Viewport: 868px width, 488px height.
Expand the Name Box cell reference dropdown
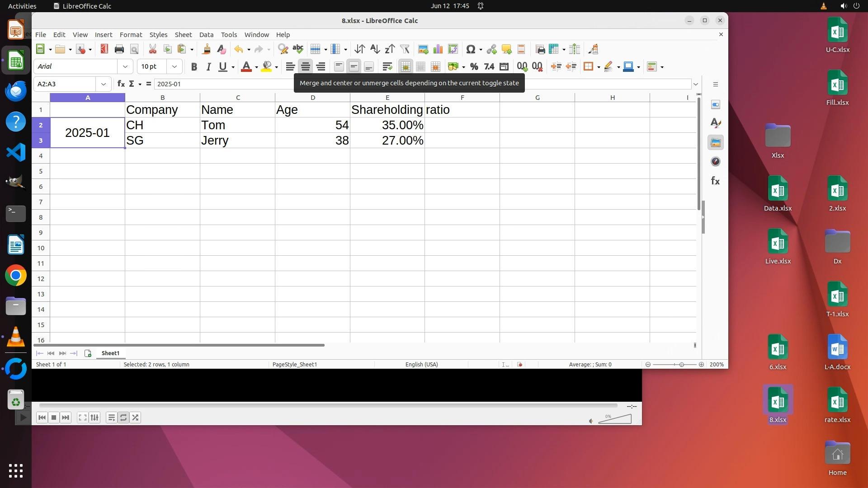click(x=104, y=84)
